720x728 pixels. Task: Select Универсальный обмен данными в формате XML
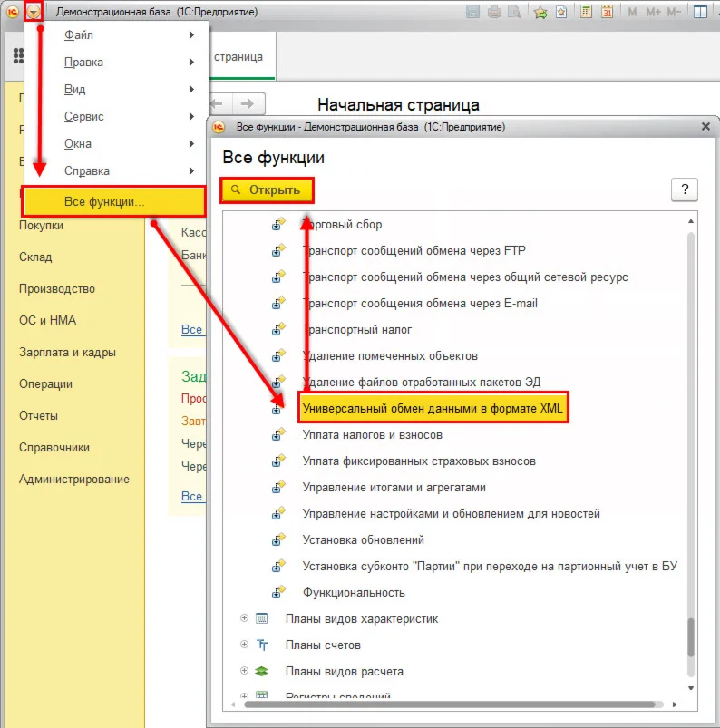433,409
